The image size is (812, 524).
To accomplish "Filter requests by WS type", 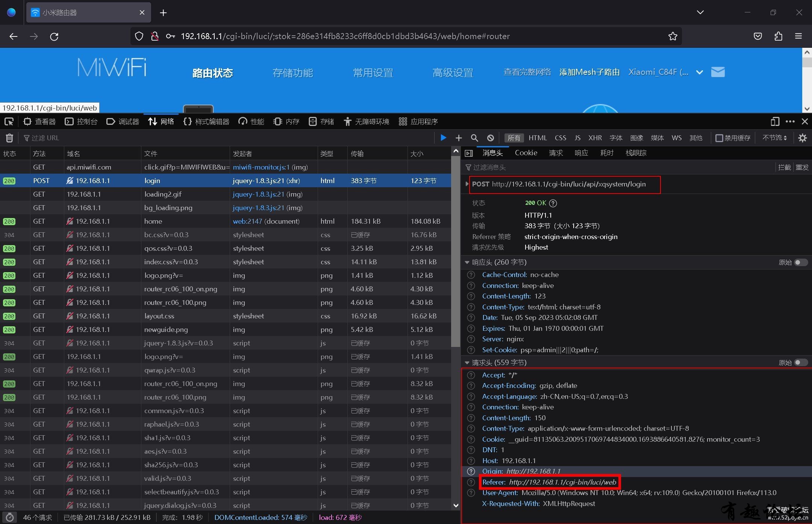I will 677,138.
